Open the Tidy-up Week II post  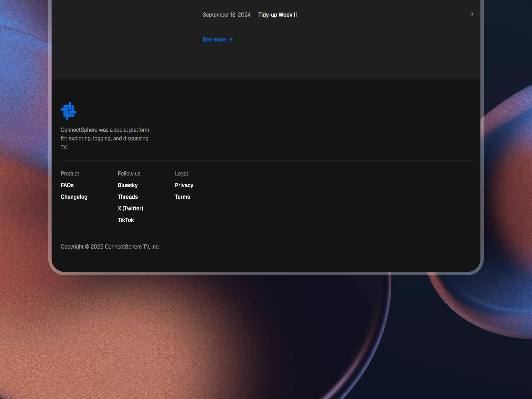277,15
